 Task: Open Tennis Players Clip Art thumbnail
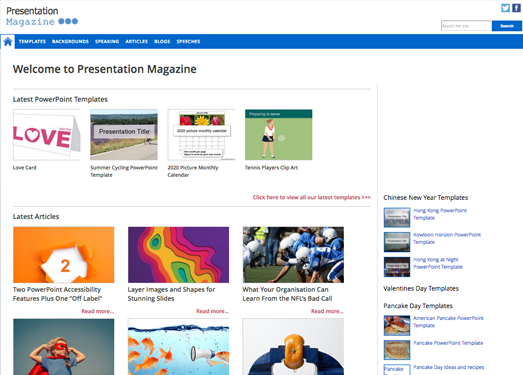(x=279, y=135)
